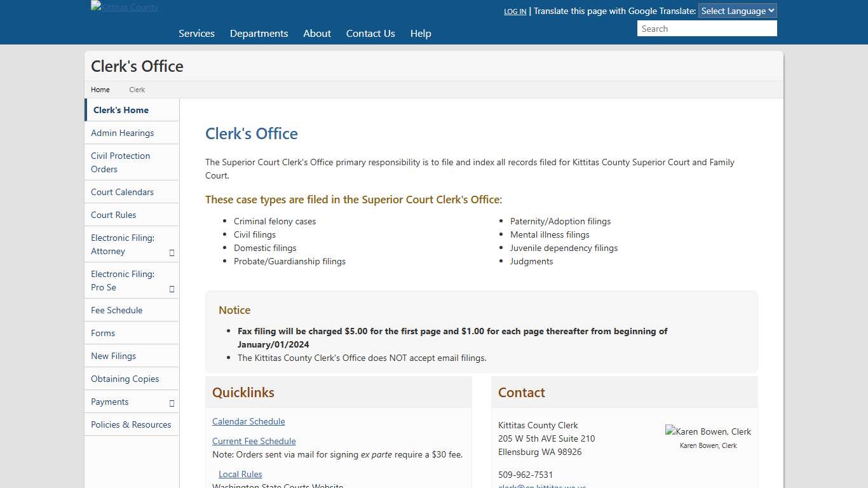Open Court Rules from the sidebar
The height and width of the screenshot is (488, 868).
(113, 215)
